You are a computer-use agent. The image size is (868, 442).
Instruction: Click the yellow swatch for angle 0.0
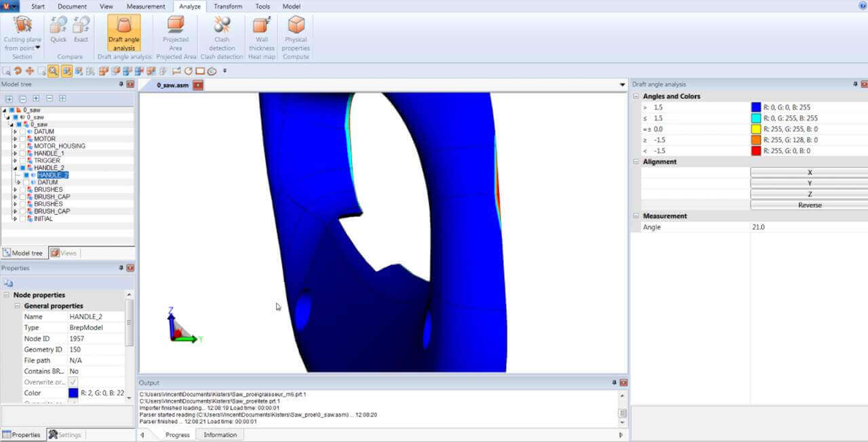tap(756, 129)
